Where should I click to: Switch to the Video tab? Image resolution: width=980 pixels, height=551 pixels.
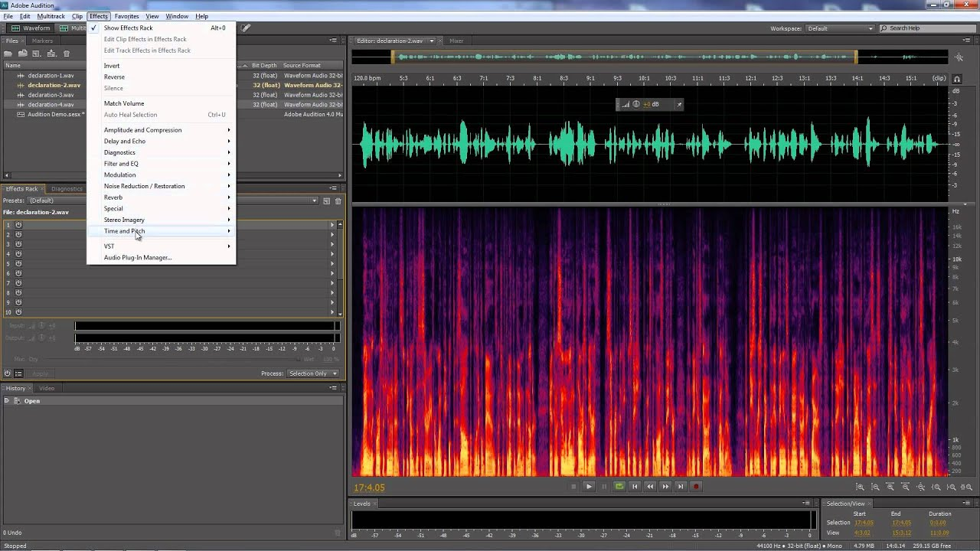tap(47, 388)
